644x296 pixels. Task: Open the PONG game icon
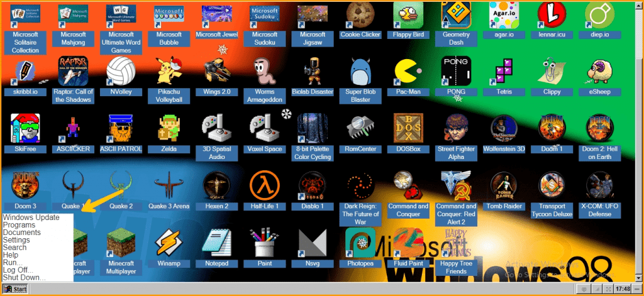pyautogui.click(x=456, y=71)
